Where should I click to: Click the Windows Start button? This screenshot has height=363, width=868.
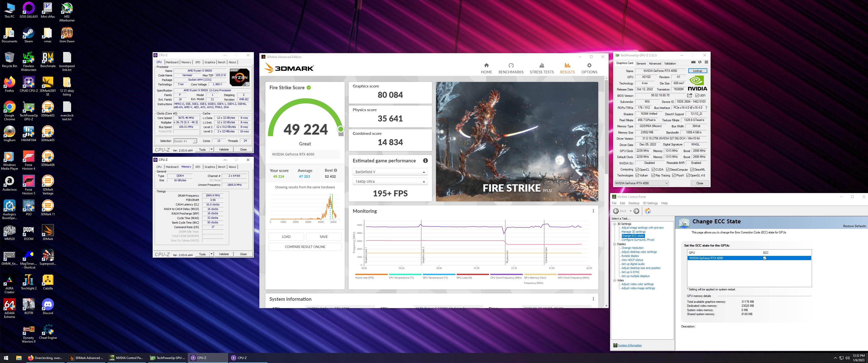(6, 358)
